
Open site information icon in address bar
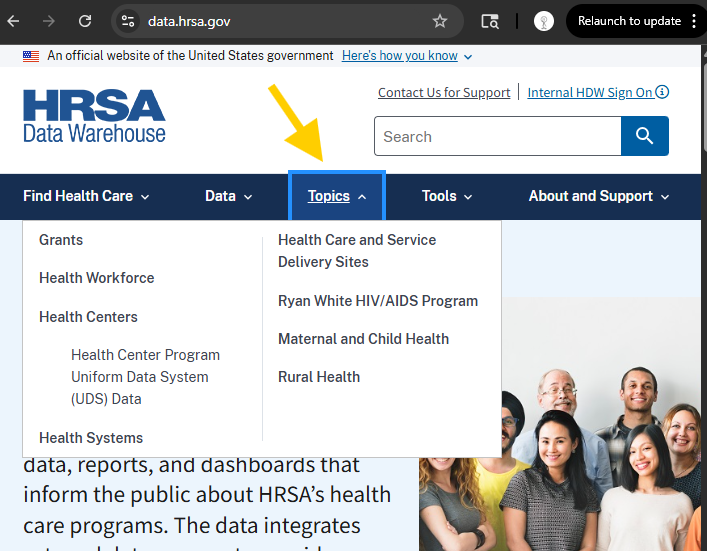point(127,21)
